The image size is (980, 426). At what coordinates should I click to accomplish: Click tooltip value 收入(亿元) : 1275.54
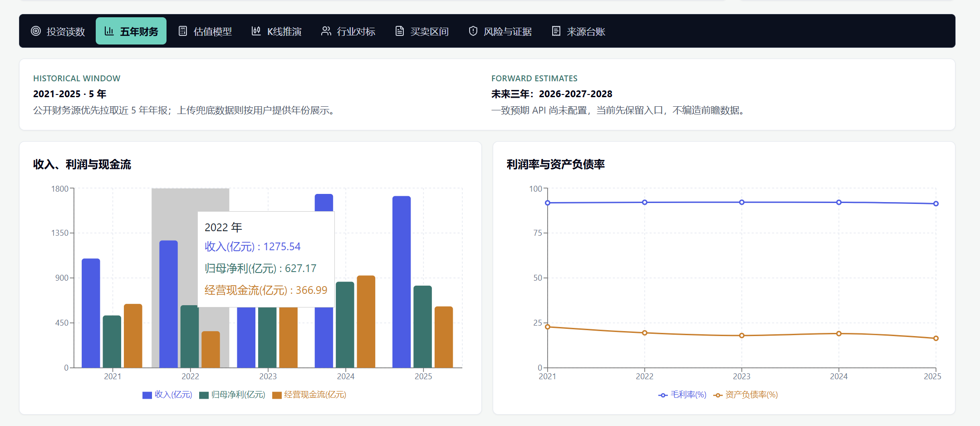253,247
